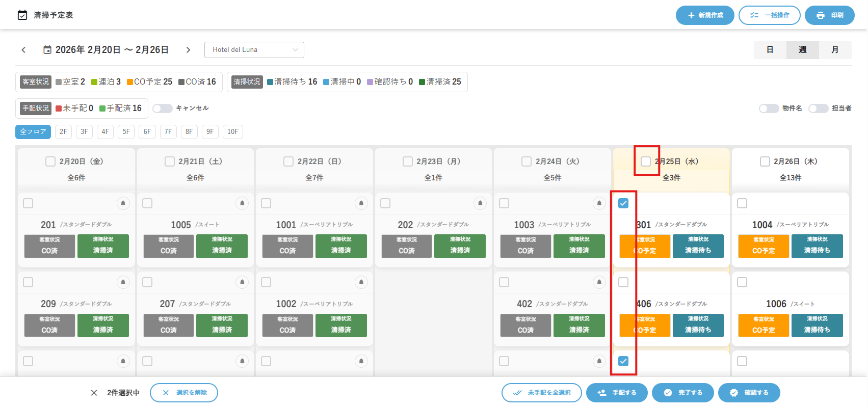
Task: Click the orange CO予定 status on room 1004
Action: (x=763, y=247)
